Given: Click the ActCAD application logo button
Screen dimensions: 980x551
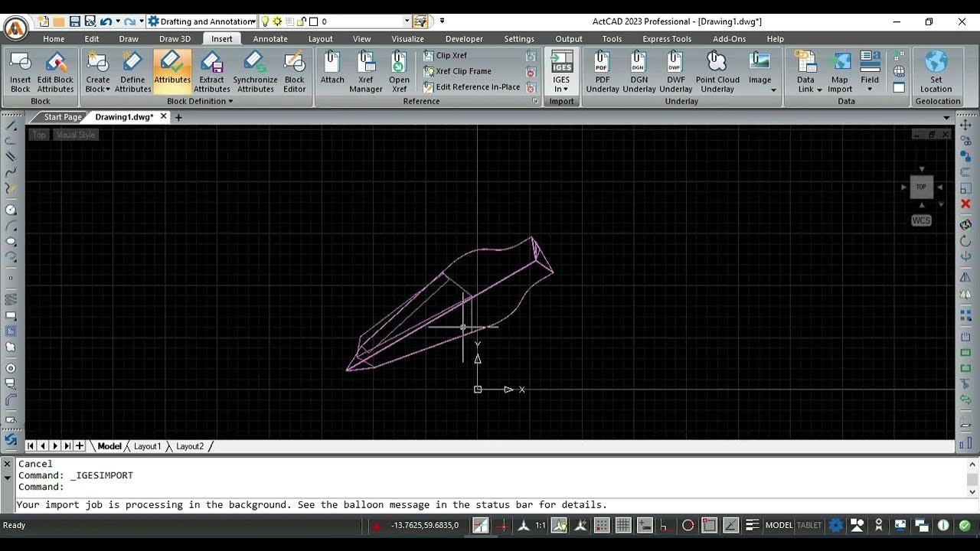Looking at the screenshot, I should pos(15,29).
